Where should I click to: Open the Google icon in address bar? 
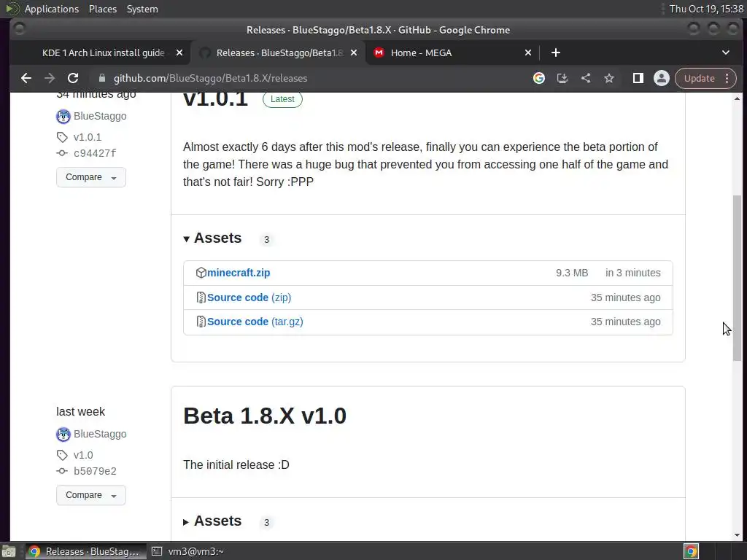click(x=539, y=78)
